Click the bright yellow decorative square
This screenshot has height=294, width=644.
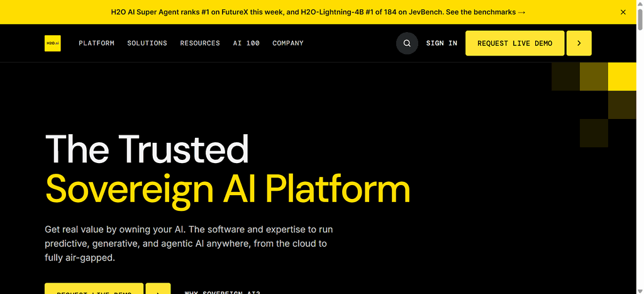pyautogui.click(x=622, y=76)
